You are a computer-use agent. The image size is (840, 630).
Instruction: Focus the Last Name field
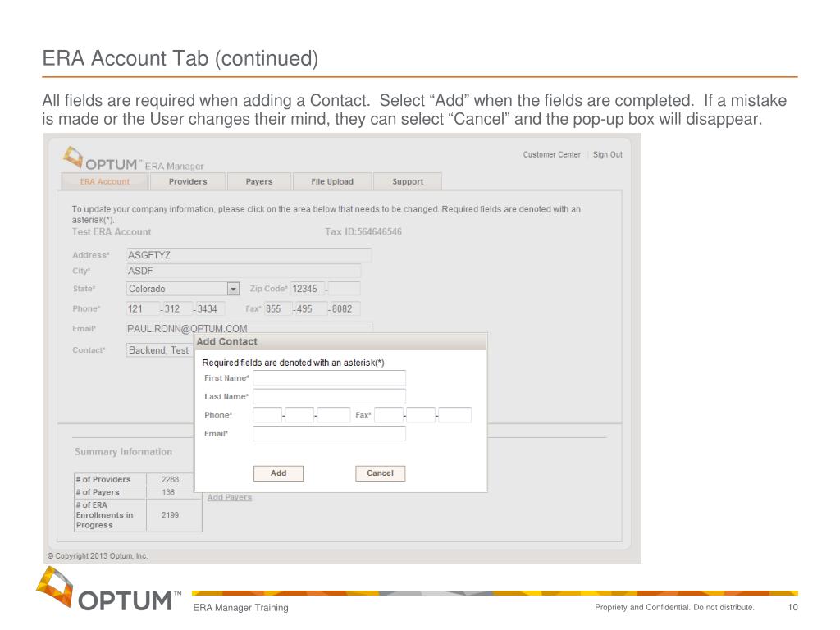[329, 396]
